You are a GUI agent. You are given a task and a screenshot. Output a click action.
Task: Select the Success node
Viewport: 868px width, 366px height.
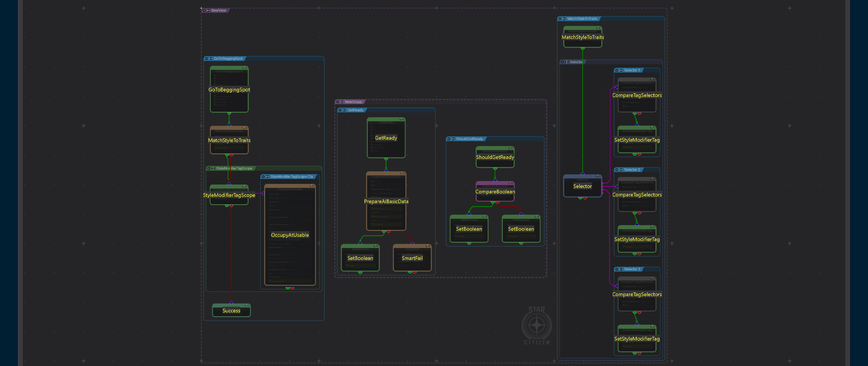tap(231, 311)
